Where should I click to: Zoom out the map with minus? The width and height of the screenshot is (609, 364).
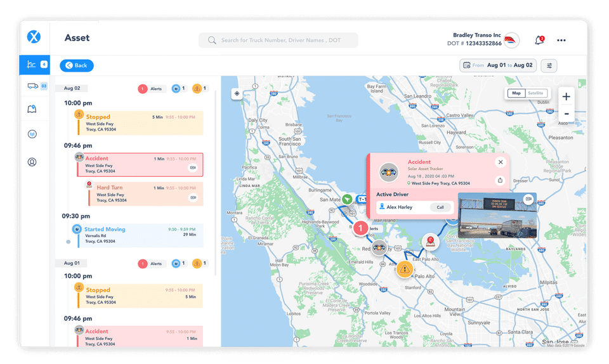566,114
